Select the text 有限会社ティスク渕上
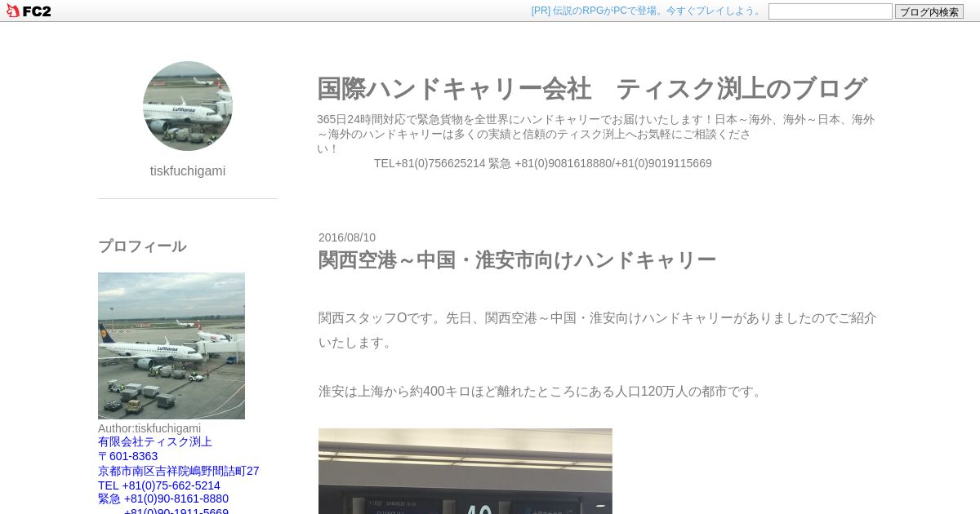980x514 pixels. (x=155, y=441)
